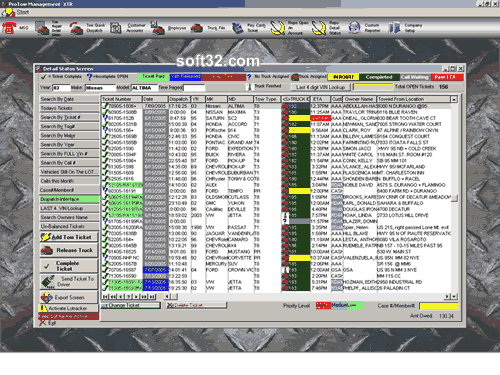The image size is (500, 375).
Task: Click the Repo Detail Status icon
Action: [319, 28]
